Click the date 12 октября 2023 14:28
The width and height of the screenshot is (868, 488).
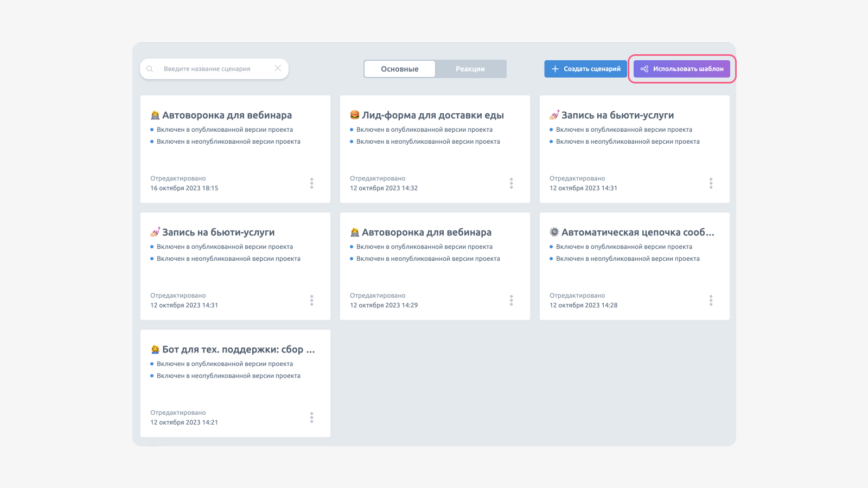[584, 305]
